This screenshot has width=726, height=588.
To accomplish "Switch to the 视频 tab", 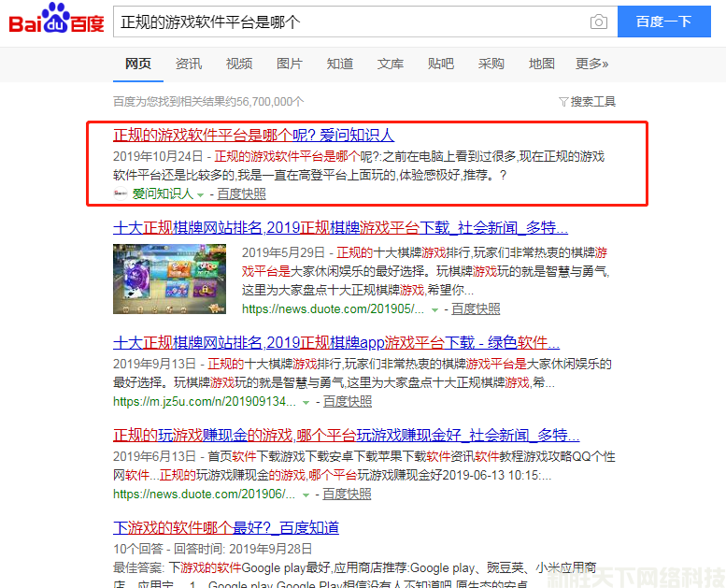I will point(239,64).
